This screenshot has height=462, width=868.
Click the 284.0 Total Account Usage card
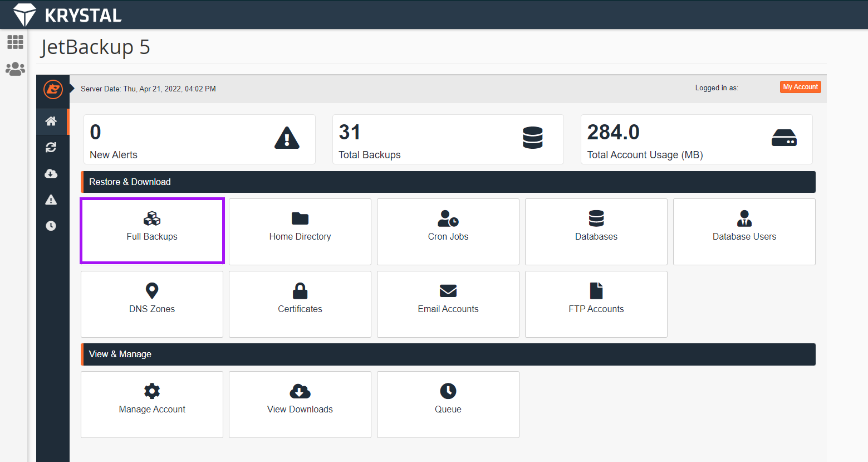697,139
